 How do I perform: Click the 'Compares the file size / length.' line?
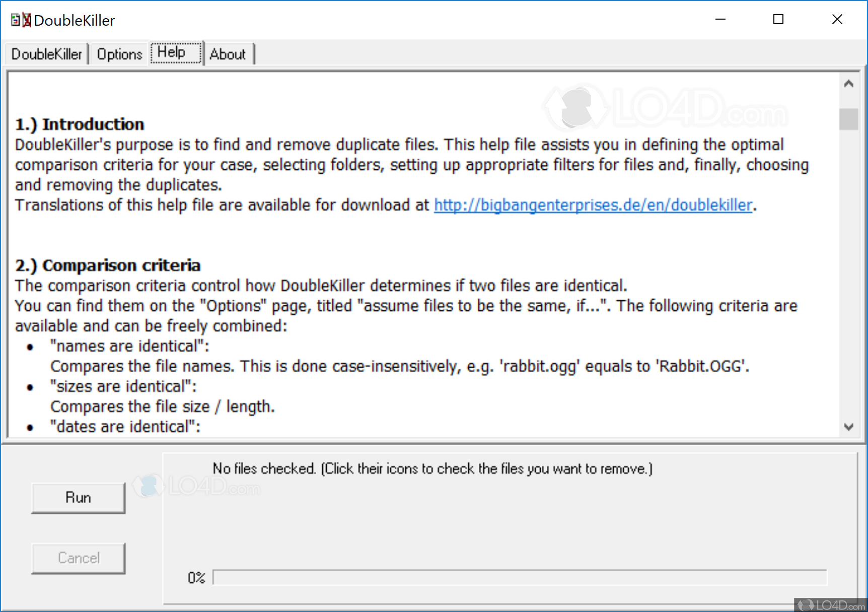[163, 406]
